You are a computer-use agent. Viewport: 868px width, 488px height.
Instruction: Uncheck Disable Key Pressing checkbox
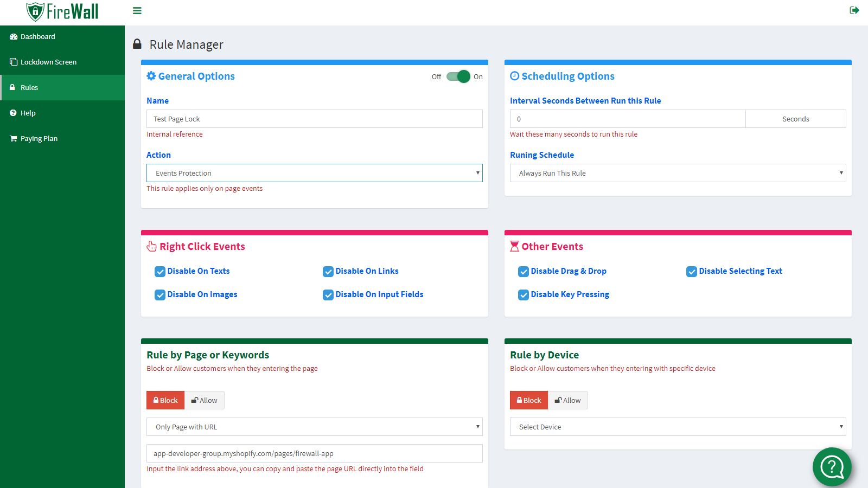tap(524, 295)
